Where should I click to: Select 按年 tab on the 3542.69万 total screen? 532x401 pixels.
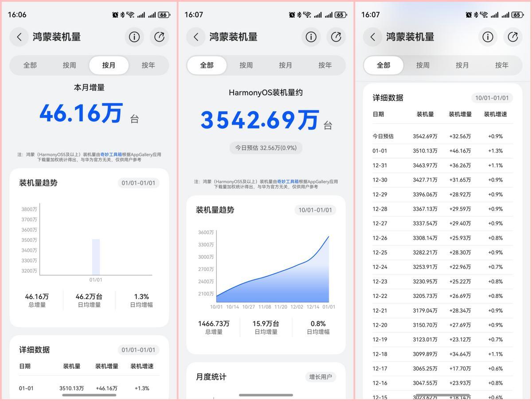tap(325, 65)
